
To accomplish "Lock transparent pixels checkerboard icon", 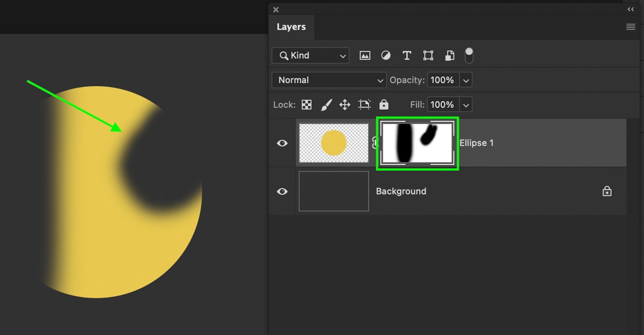I will tap(306, 105).
